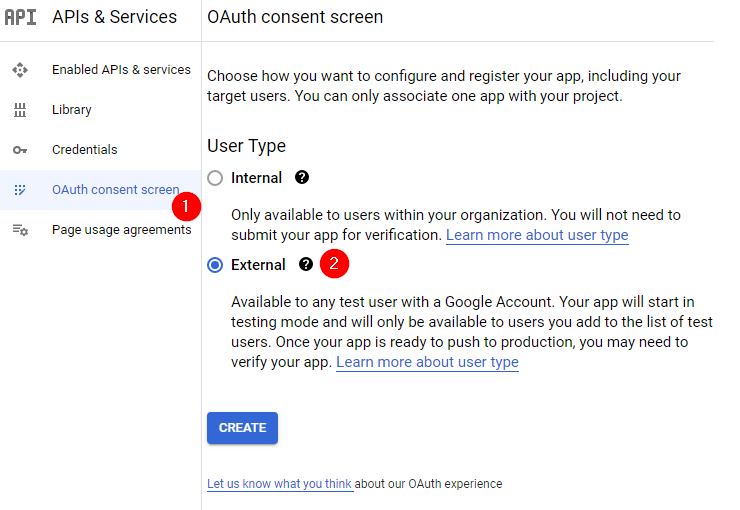740x510 pixels.
Task: Click the Library icon in the sidebar
Action: (20, 110)
